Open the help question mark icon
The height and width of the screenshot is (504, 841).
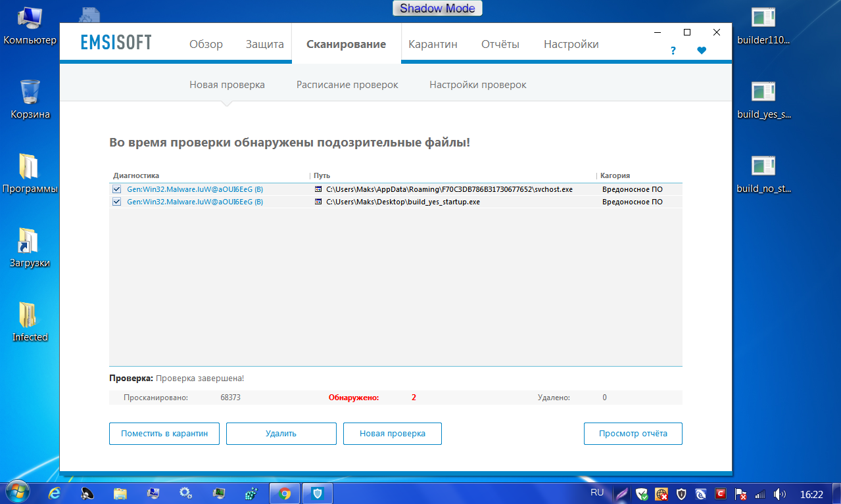pyautogui.click(x=673, y=51)
